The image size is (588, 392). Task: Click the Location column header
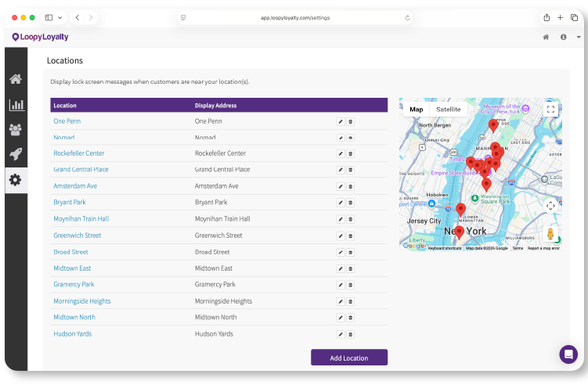(65, 106)
